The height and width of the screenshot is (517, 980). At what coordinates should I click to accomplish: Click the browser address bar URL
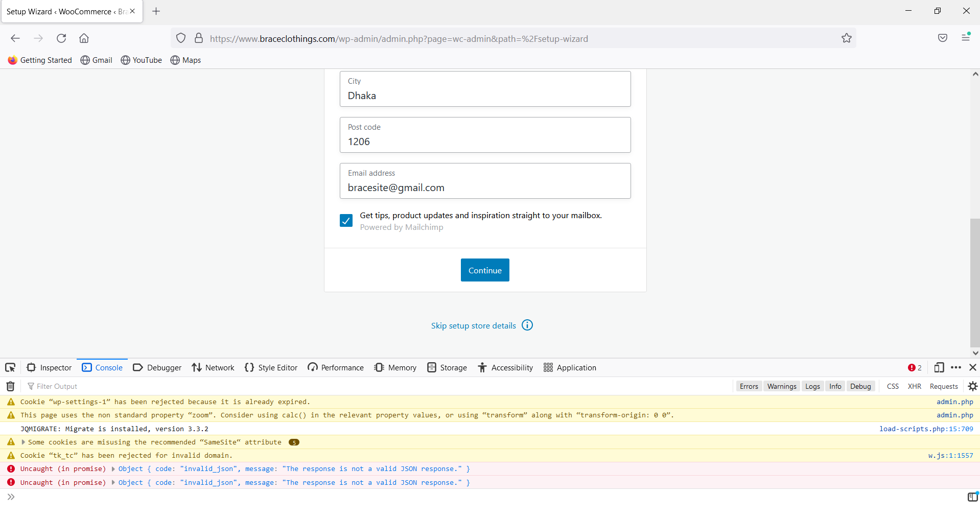(399, 39)
